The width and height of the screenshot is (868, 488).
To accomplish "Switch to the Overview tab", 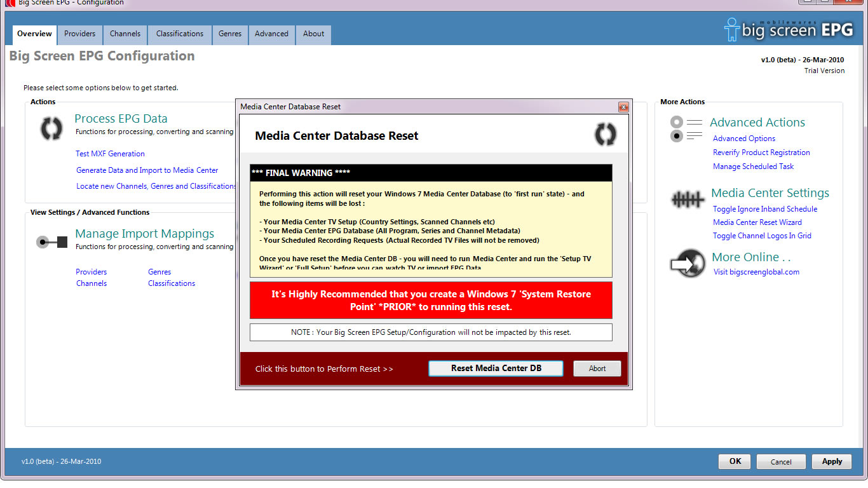I will 34,34.
